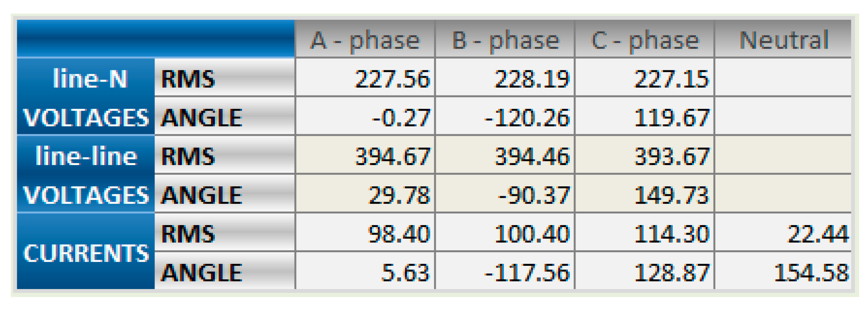Select the B - phase column header

(x=505, y=40)
